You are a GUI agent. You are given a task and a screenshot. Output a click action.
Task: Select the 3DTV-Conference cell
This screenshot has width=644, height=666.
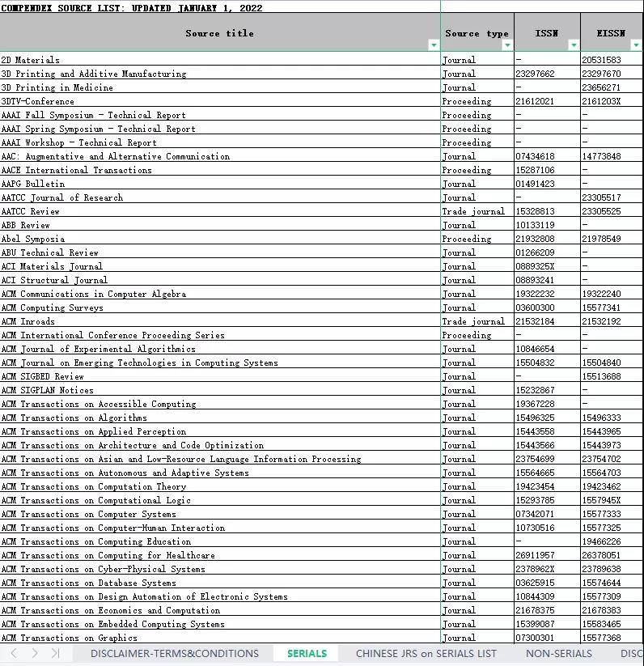click(220, 101)
